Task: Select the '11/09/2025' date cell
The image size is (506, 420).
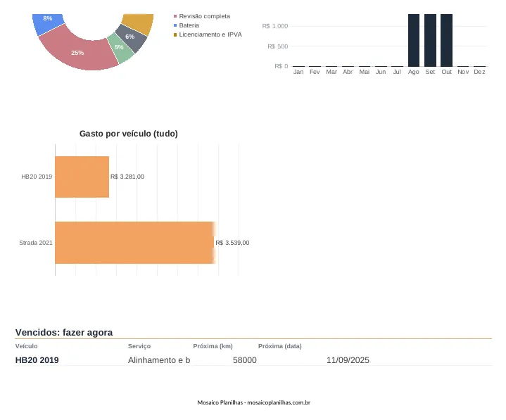Action: (x=348, y=360)
